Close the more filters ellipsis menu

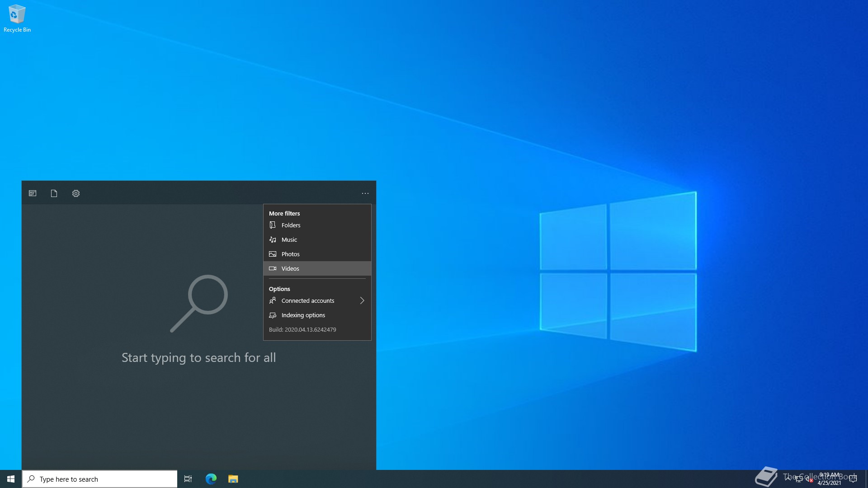(365, 193)
